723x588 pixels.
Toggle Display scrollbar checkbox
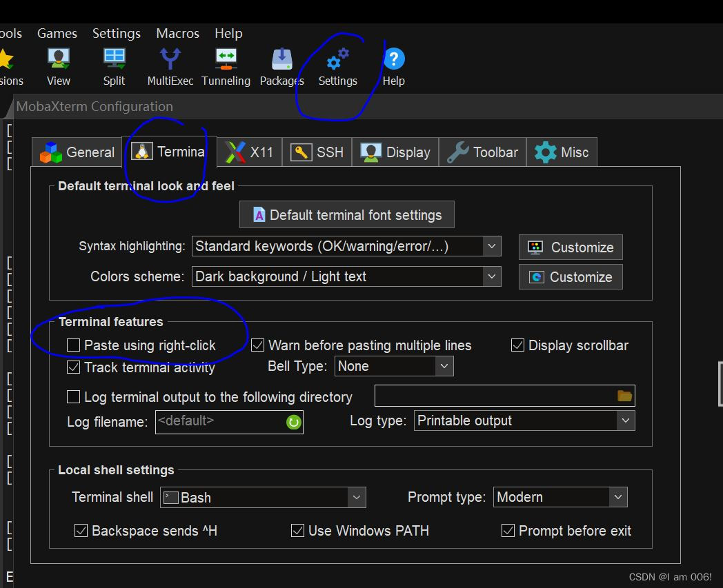517,345
